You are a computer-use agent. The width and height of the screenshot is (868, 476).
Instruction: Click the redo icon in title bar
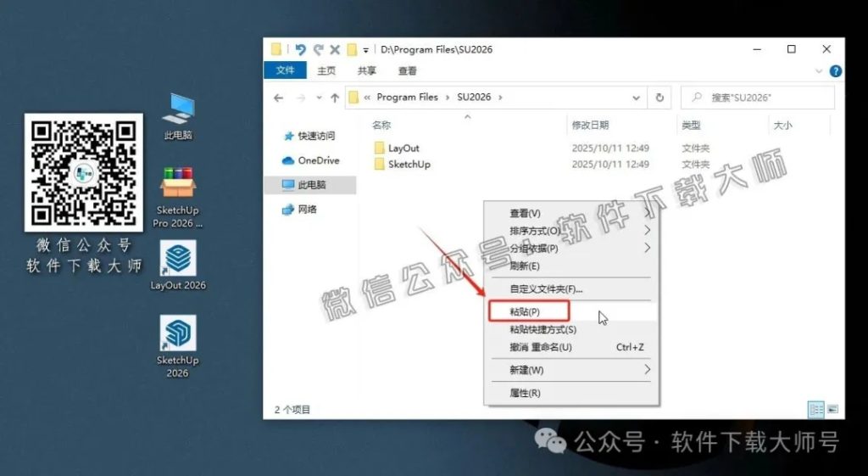pos(318,50)
